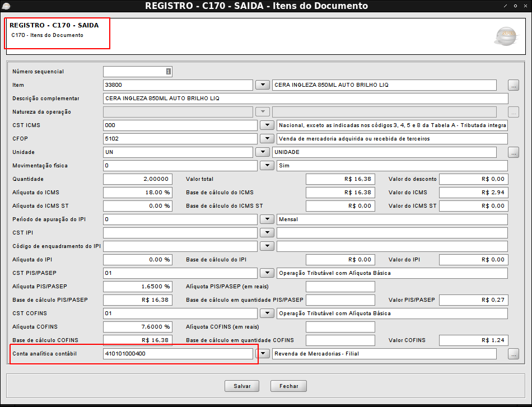Open the Conta analítica contábil lookup ellipsis button
The image size is (532, 407).
pyautogui.click(x=514, y=354)
